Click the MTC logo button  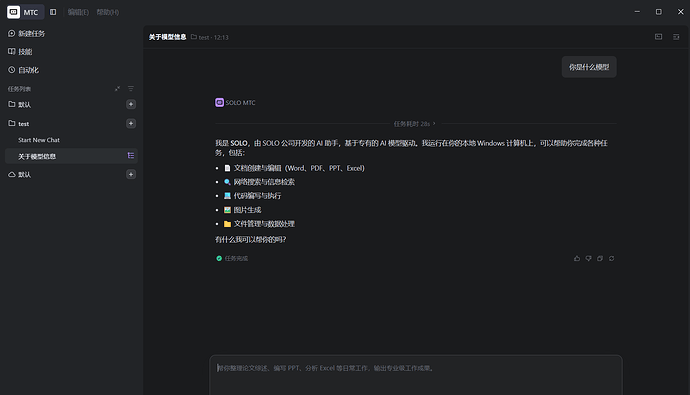point(25,12)
